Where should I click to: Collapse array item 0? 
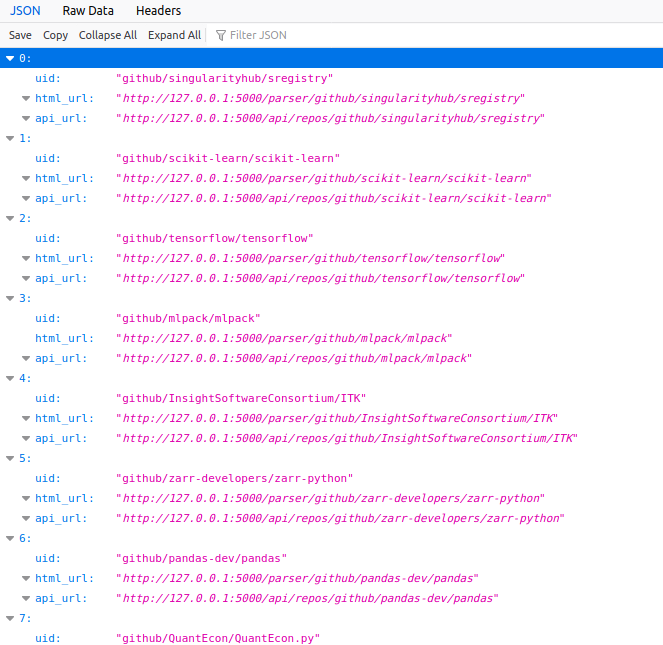[10, 58]
